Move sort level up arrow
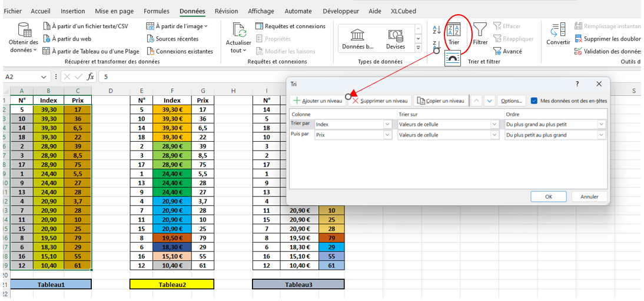Screen dimensions: 644x301 [x=476, y=101]
